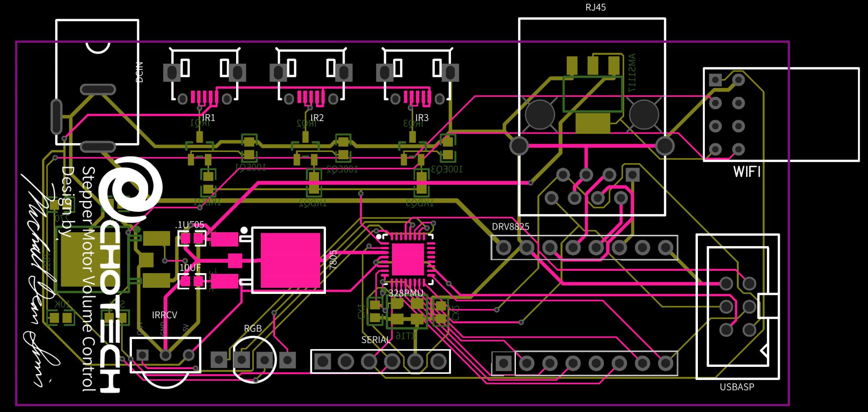Click the USBASP label text
This screenshot has width=868, height=412.
[x=737, y=386]
